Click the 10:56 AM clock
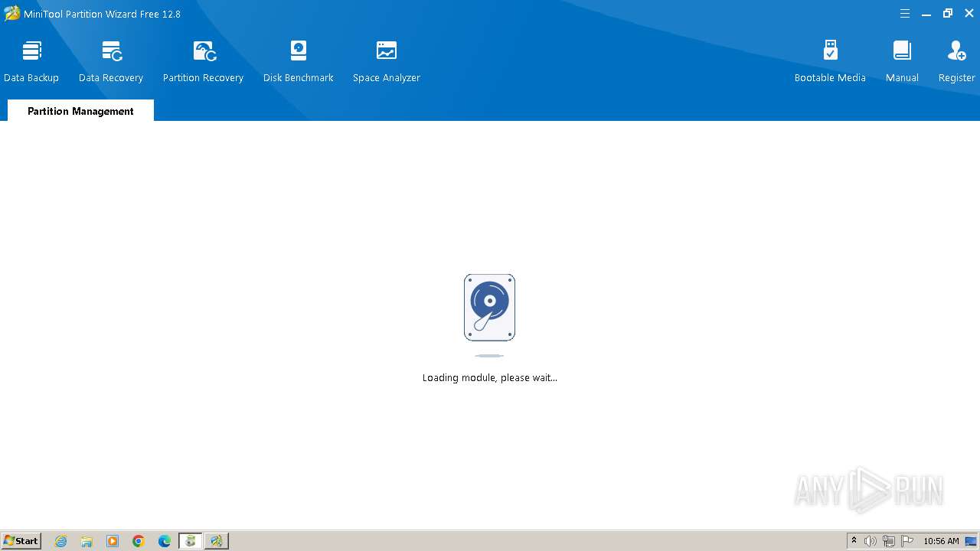This screenshot has width=980, height=551. click(941, 541)
